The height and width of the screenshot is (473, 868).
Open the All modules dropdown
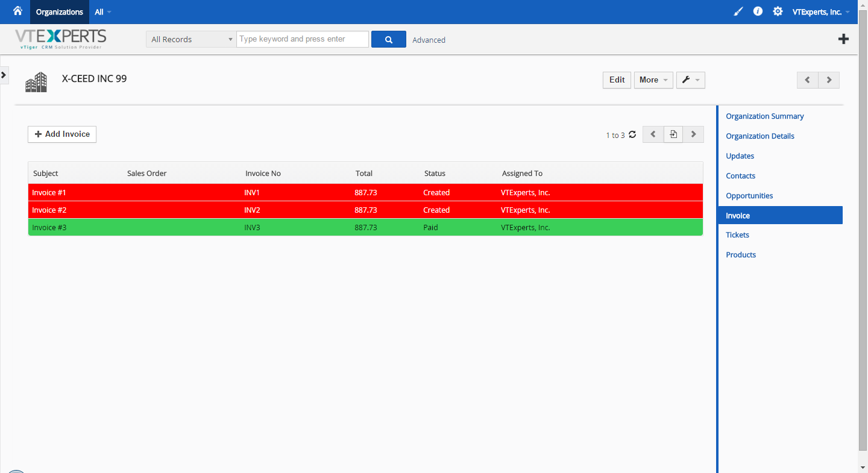click(103, 12)
